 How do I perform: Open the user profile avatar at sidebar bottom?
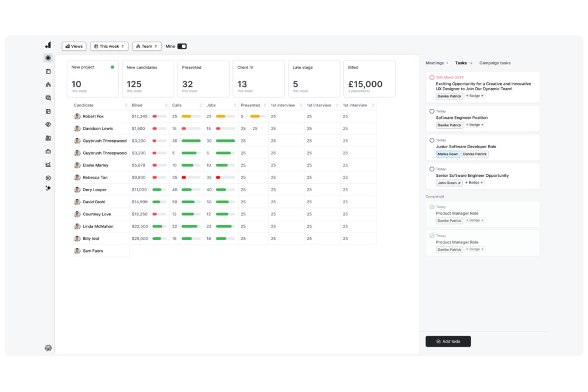(x=48, y=348)
